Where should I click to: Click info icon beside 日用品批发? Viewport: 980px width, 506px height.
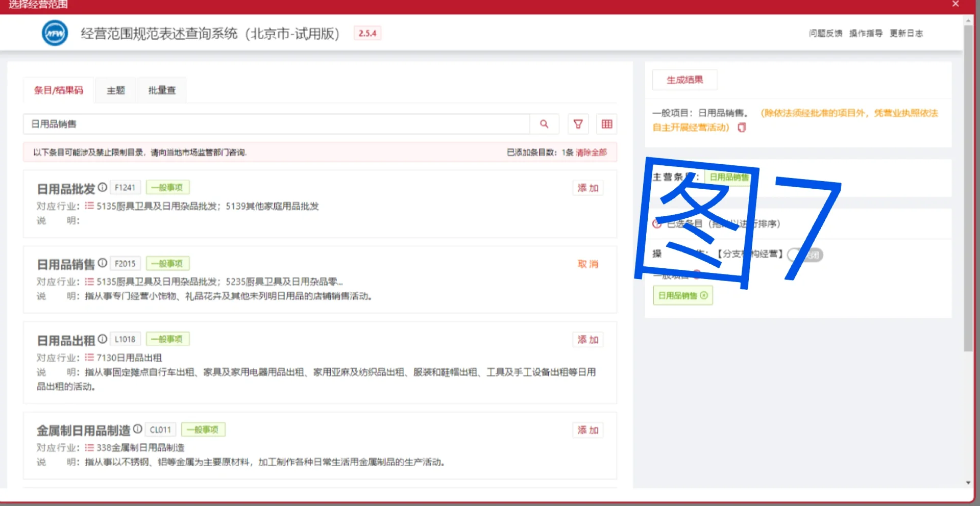(x=103, y=187)
